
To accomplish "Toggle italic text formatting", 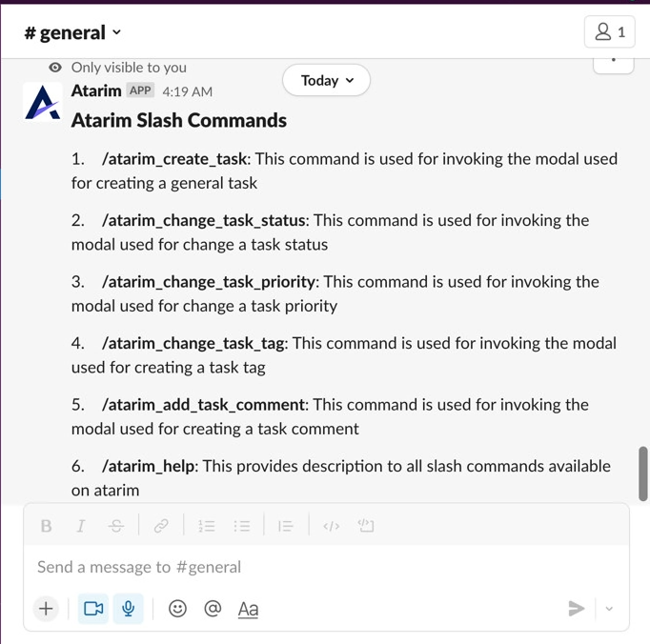I will click(81, 526).
